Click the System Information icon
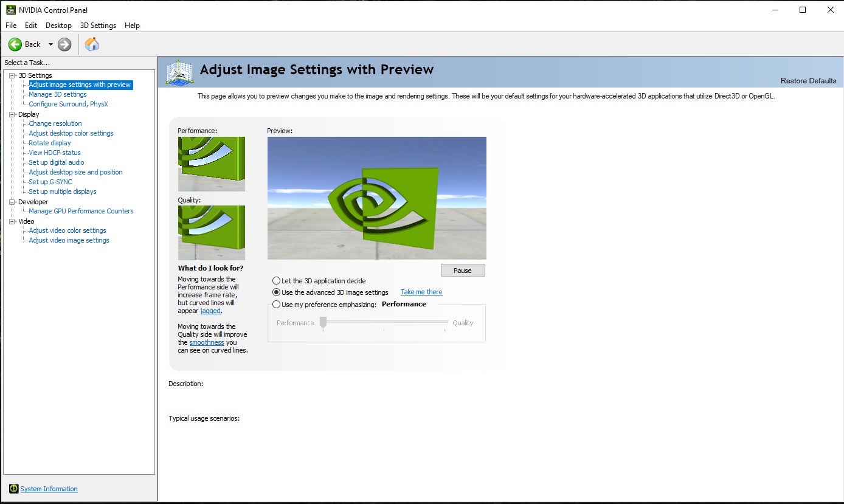 [13, 489]
